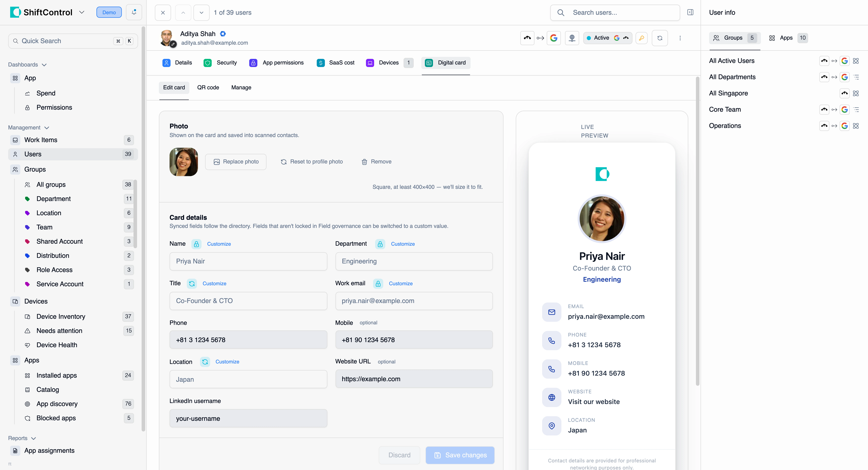Click the verified badge next to Aditya Shah
868x470 pixels.
pyautogui.click(x=223, y=34)
